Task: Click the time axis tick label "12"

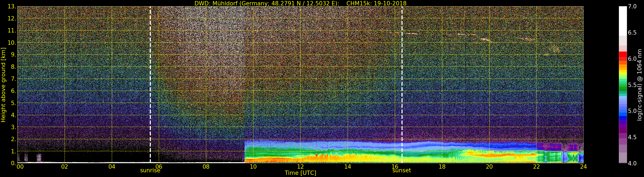Action: [300, 167]
